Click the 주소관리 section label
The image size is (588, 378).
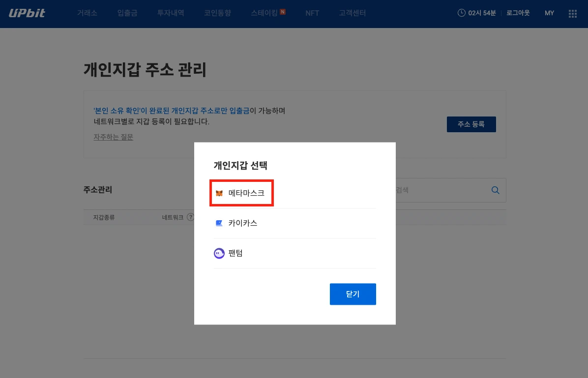coord(97,190)
